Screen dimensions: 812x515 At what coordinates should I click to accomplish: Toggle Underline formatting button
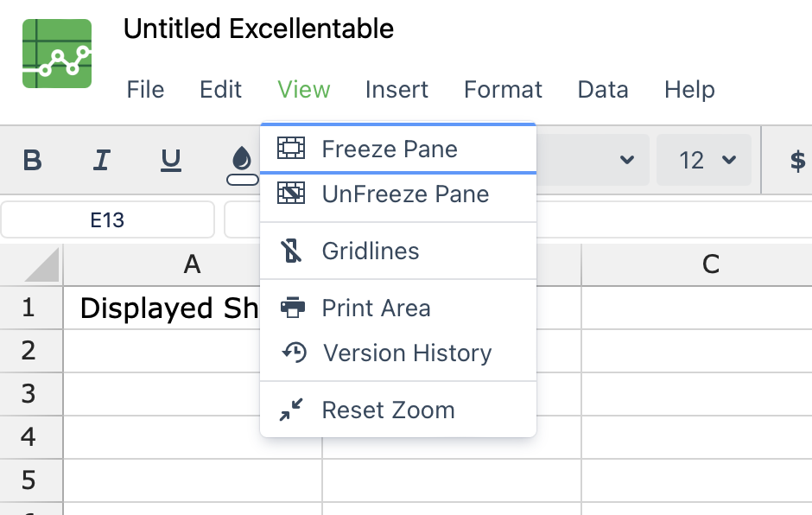pyautogui.click(x=171, y=160)
